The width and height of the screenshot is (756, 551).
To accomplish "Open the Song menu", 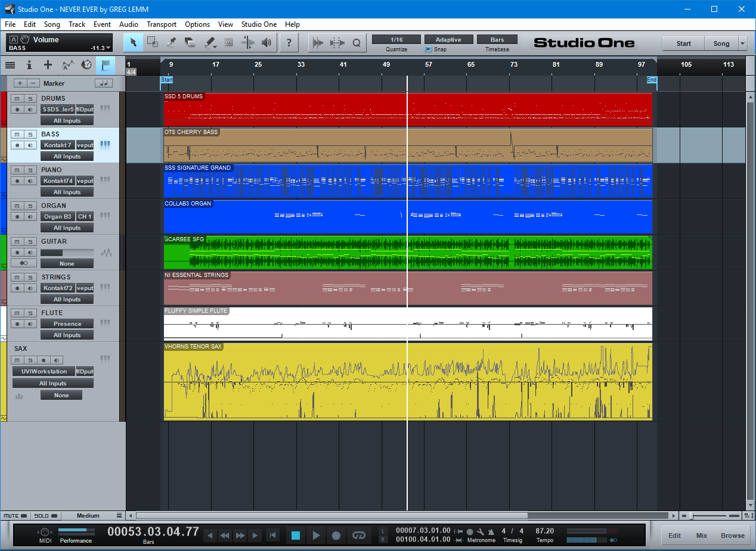I will 52,24.
